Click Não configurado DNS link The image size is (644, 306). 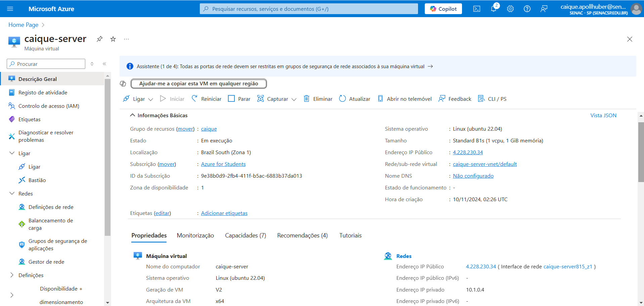[473, 176]
